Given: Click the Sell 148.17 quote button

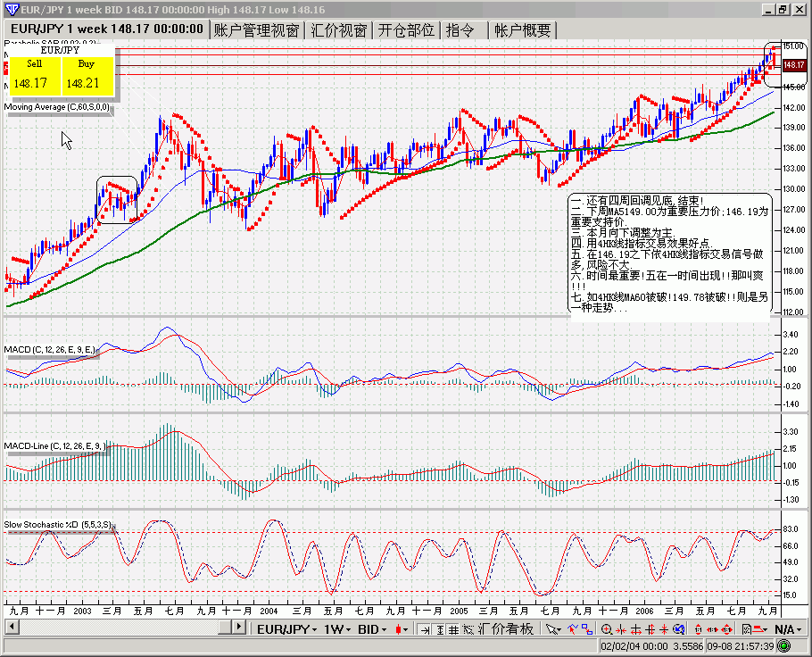Looking at the screenshot, I should 35,76.
